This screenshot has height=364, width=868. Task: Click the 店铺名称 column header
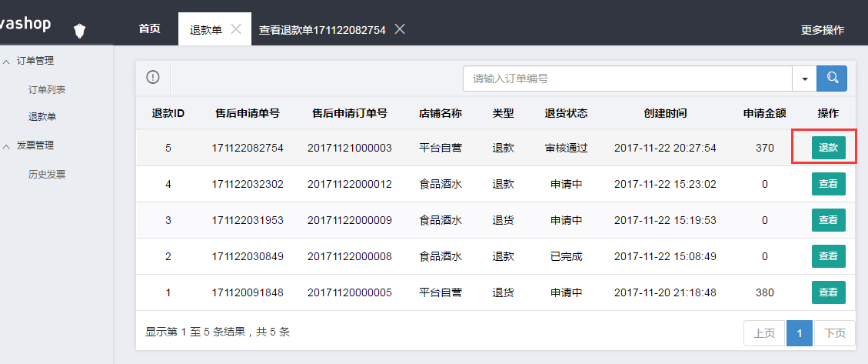click(x=441, y=114)
